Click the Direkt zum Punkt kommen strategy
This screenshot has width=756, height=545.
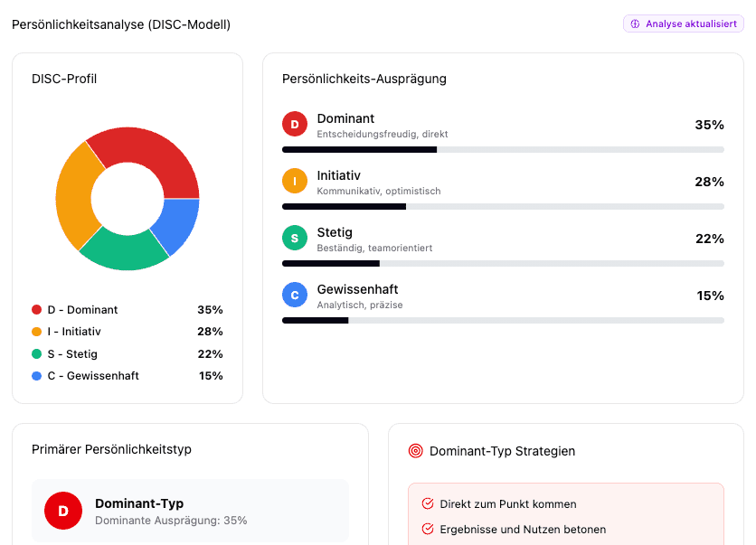[508, 504]
